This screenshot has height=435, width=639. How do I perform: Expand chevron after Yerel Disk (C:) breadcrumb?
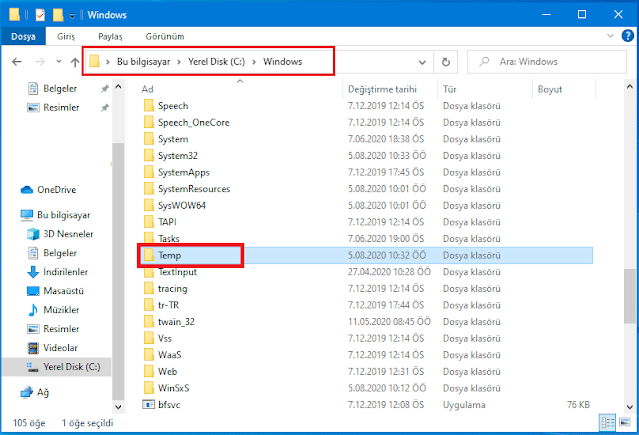[254, 62]
